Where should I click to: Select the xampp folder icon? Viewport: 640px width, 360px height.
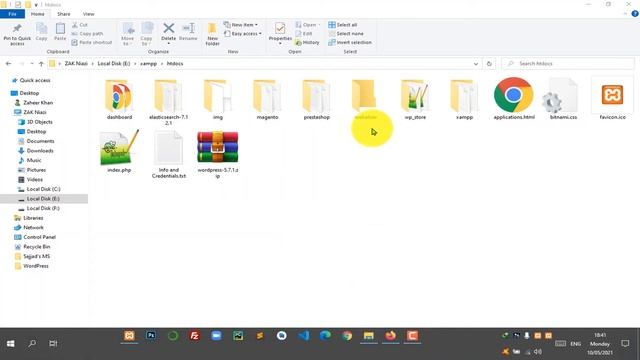464,96
